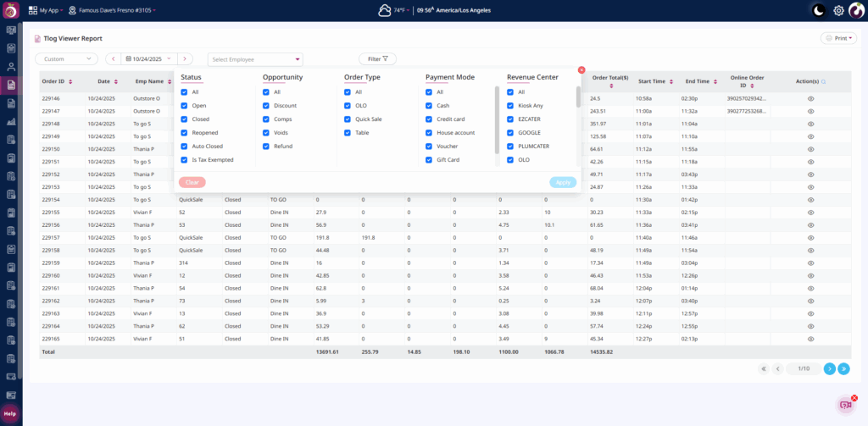Expand the Select Employee dropdown

[x=255, y=59]
